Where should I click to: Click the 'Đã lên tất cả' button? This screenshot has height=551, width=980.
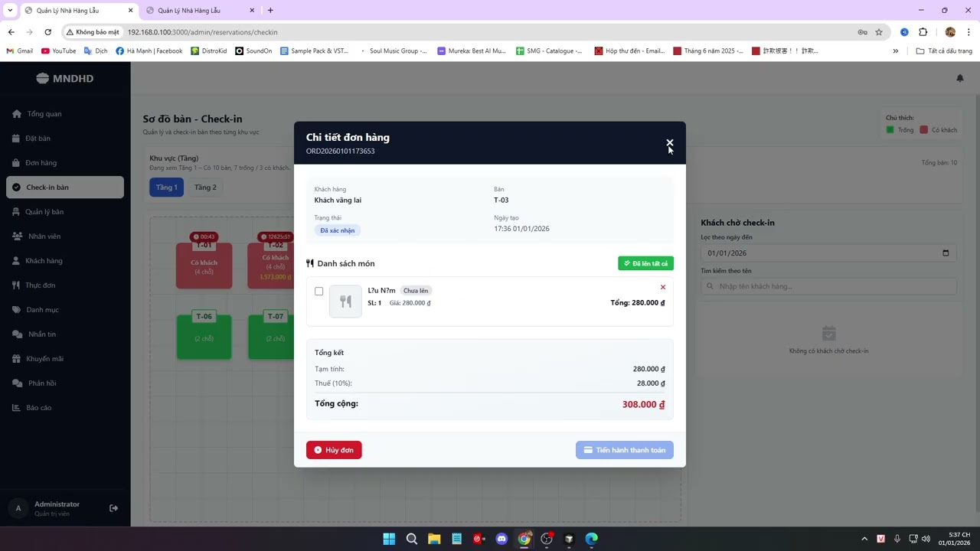tap(645, 263)
